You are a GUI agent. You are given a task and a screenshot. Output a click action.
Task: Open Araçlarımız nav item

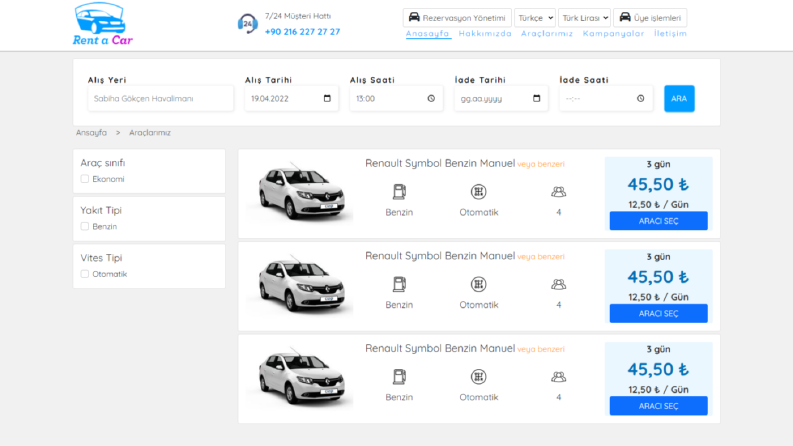point(547,33)
